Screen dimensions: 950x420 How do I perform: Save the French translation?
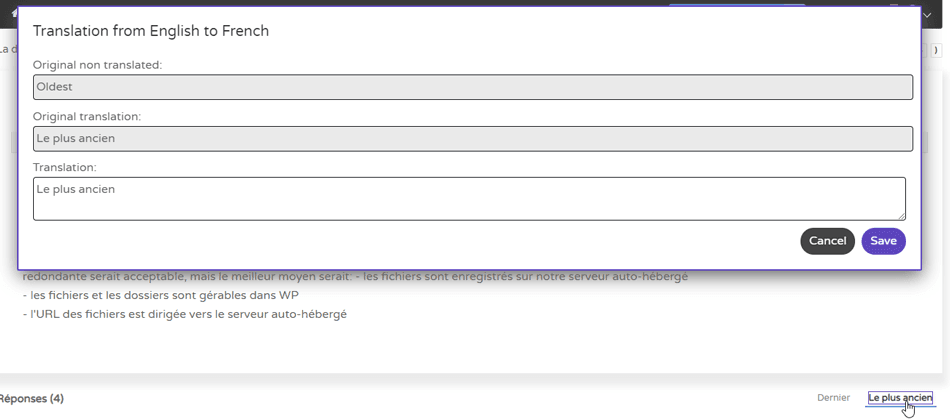tap(883, 241)
